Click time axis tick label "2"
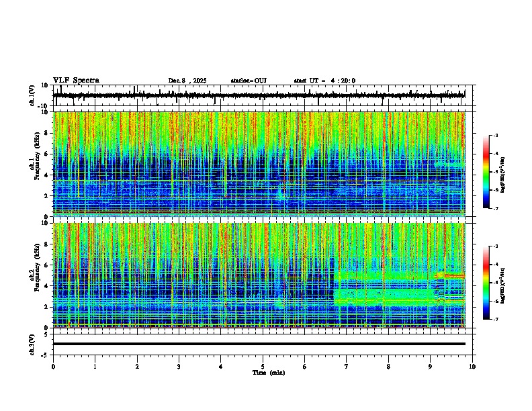 (x=137, y=367)
